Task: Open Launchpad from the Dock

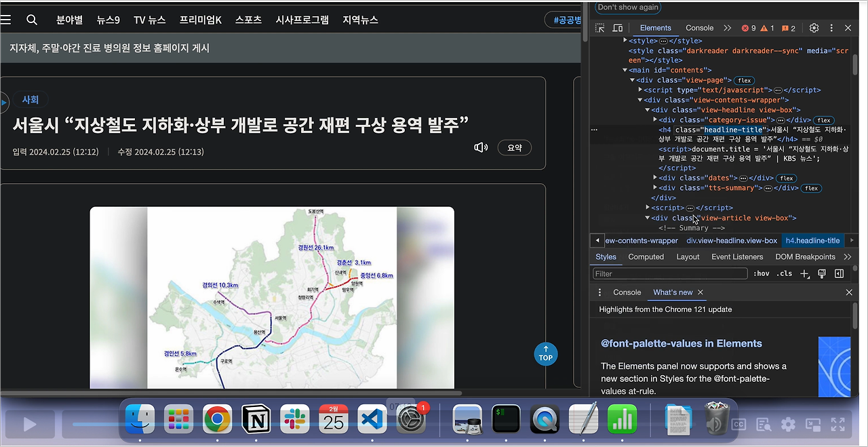Action: [178, 420]
